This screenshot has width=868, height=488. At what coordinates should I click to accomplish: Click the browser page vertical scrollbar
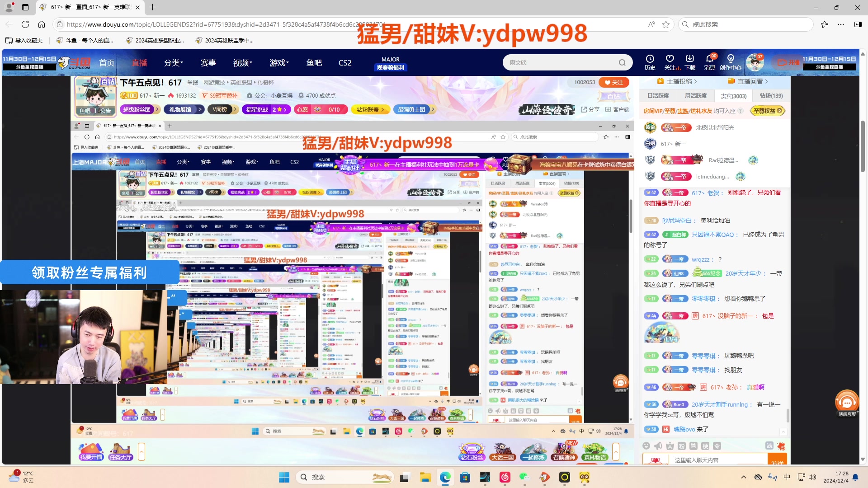point(863,146)
